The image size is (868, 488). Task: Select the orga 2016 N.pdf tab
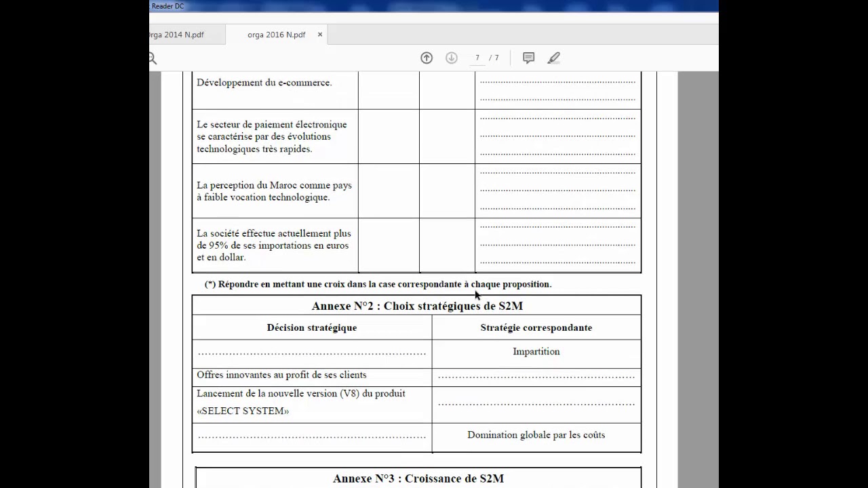[x=277, y=35]
